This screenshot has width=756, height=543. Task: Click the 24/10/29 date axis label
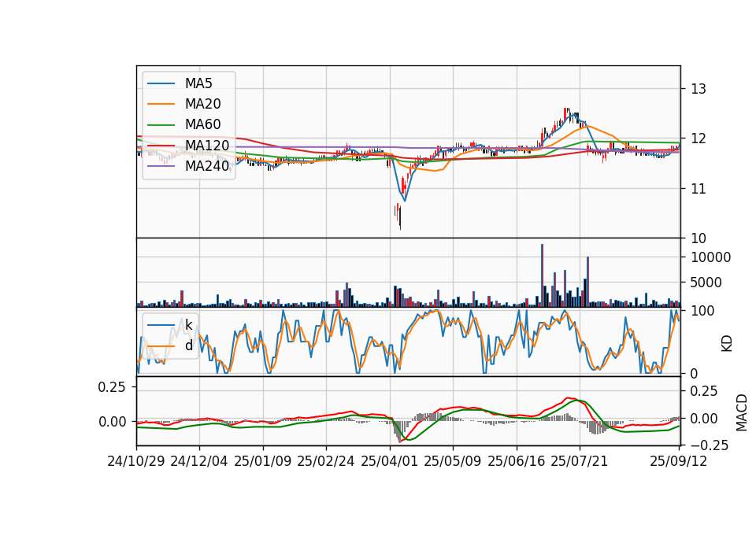(136, 461)
